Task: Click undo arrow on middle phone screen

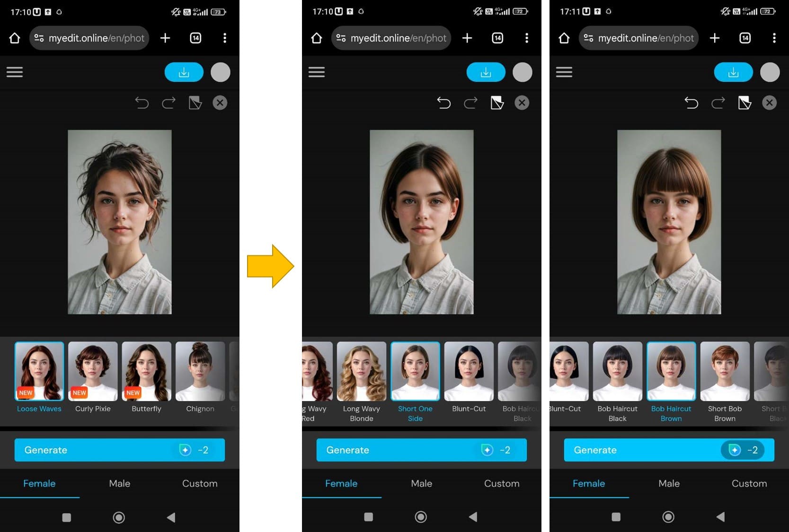Action: [443, 103]
